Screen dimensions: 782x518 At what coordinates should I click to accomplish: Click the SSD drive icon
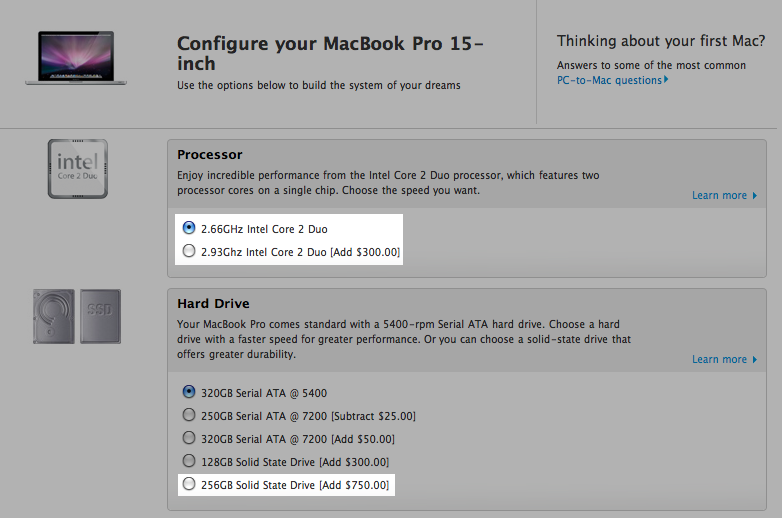point(100,316)
